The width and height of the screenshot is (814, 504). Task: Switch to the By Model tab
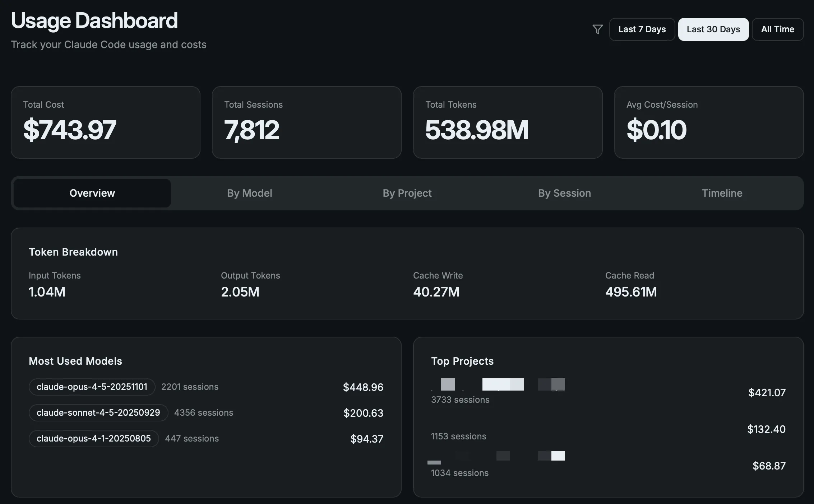coord(250,193)
